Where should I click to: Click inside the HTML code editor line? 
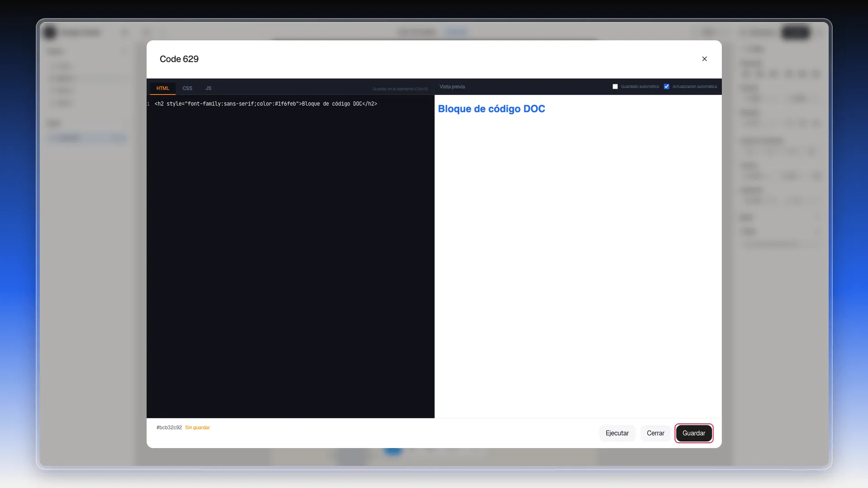pyautogui.click(x=266, y=104)
